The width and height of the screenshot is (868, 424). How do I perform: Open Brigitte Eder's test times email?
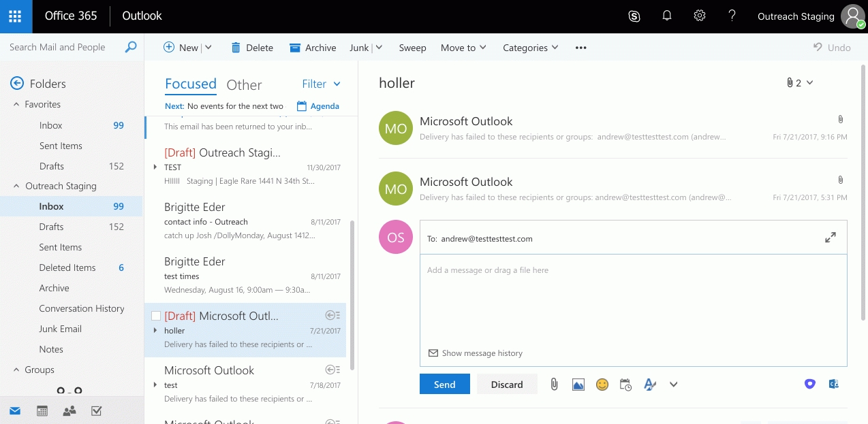[245, 276]
